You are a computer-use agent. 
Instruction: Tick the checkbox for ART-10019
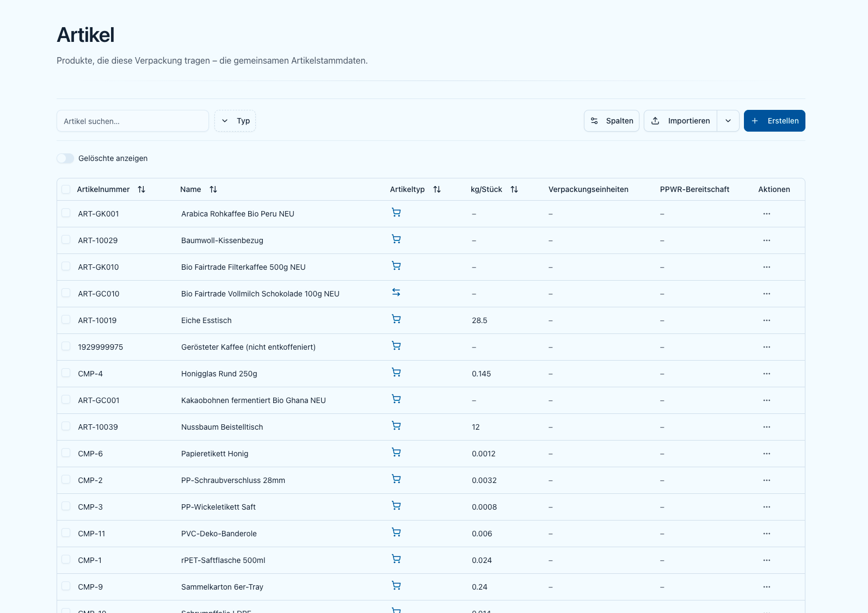point(66,319)
